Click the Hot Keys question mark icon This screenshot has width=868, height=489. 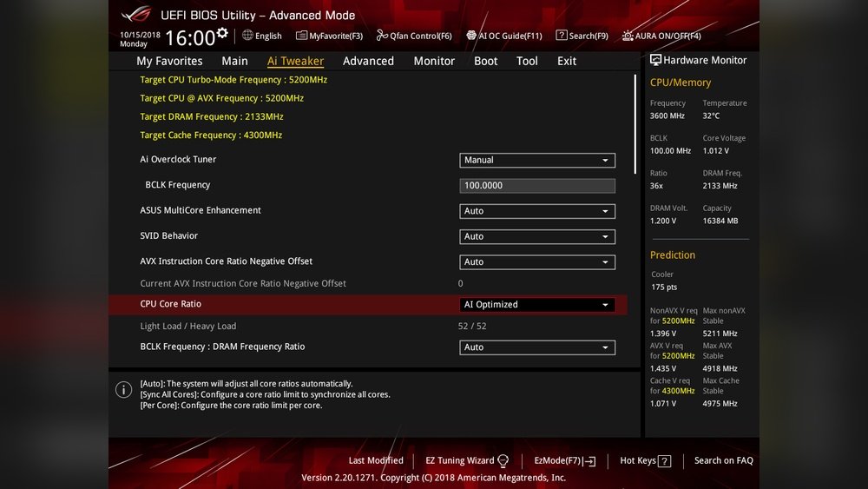coord(665,461)
